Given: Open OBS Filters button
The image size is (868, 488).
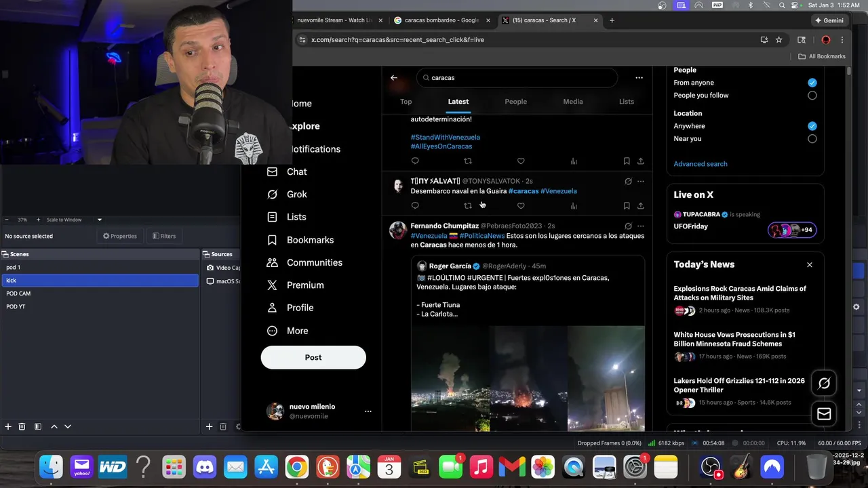Looking at the screenshot, I should point(164,236).
